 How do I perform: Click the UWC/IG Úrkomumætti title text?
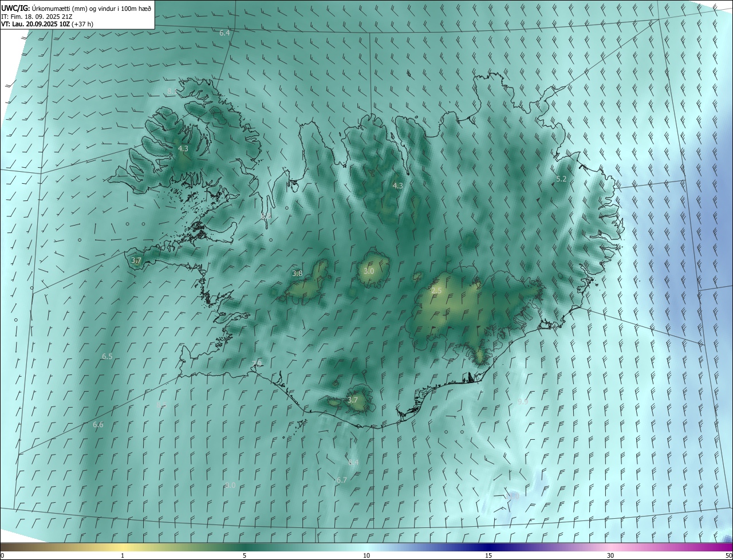pyautogui.click(x=76, y=8)
